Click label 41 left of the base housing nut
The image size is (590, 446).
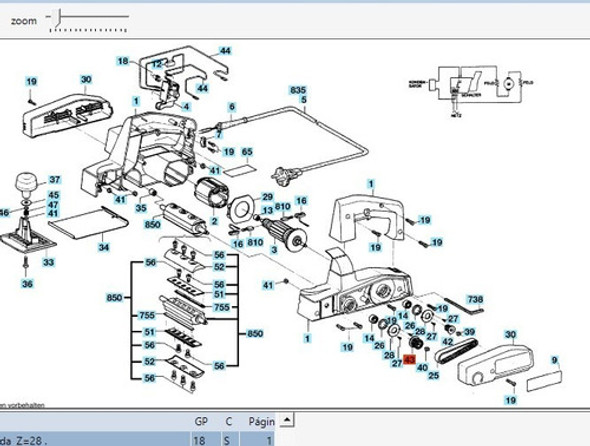[x=268, y=285]
